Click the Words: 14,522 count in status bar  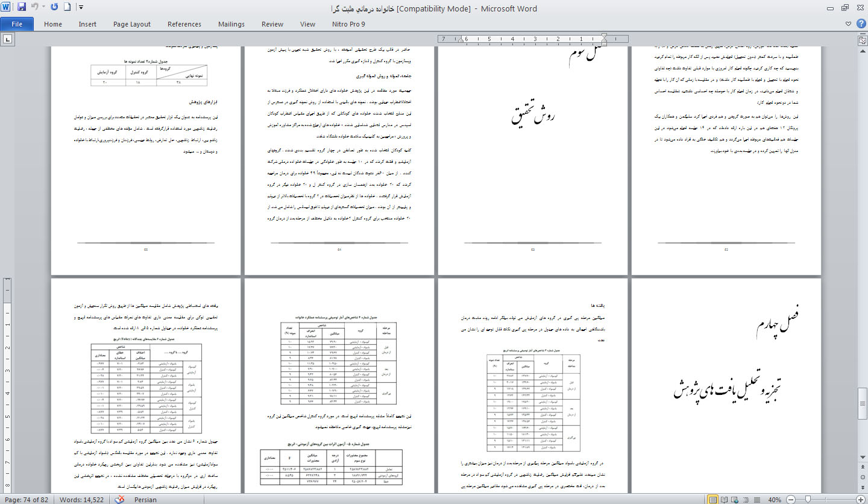(x=82, y=499)
